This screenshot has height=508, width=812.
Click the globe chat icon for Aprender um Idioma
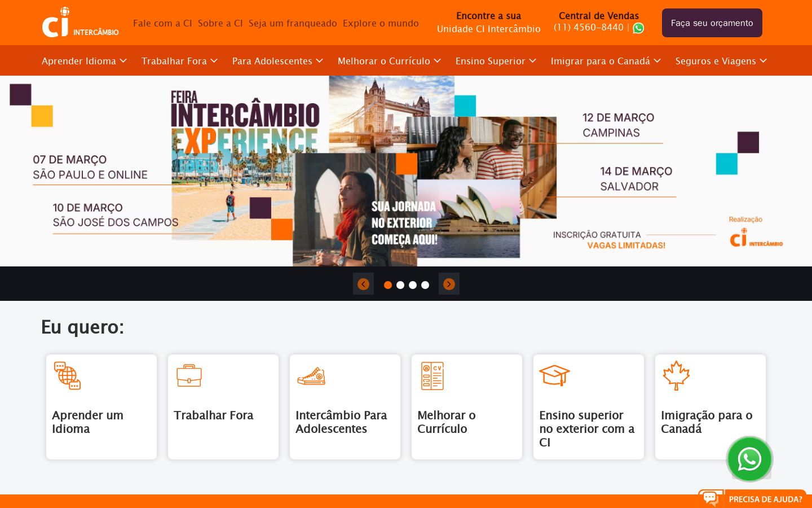(x=67, y=375)
